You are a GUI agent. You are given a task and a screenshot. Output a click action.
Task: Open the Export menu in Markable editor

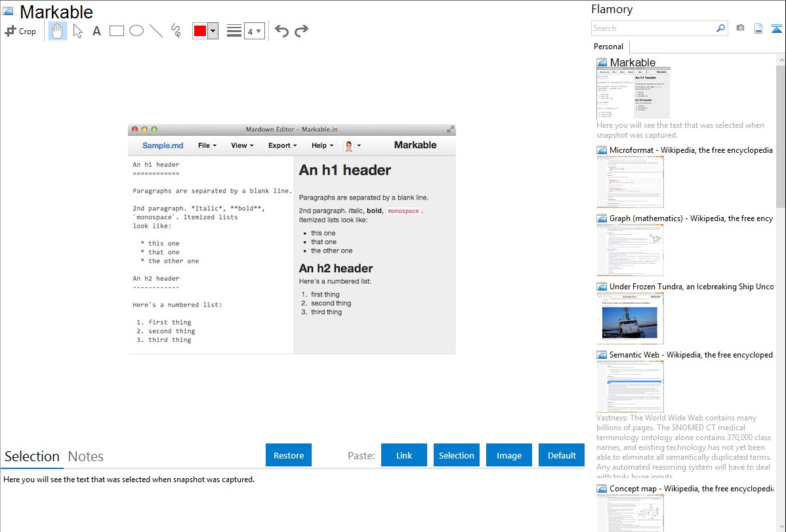tap(283, 146)
